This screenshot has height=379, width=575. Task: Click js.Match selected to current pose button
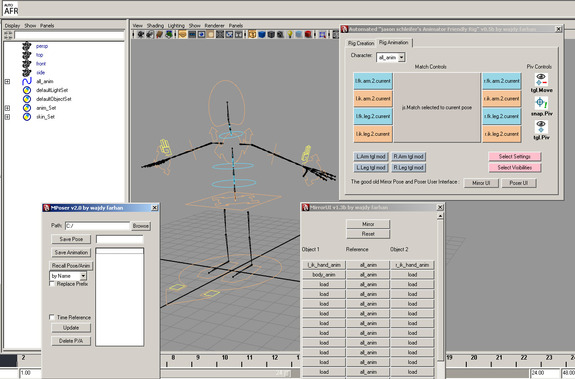pyautogui.click(x=437, y=107)
